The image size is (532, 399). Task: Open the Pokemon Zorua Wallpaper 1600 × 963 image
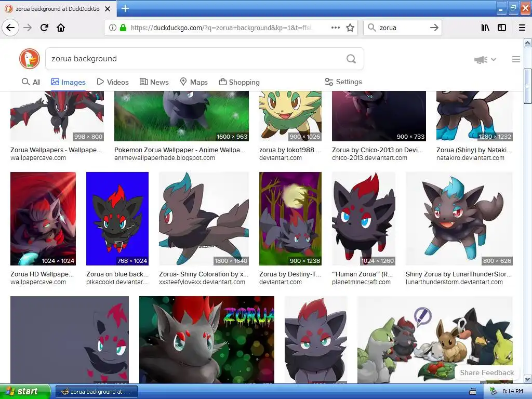click(x=181, y=116)
